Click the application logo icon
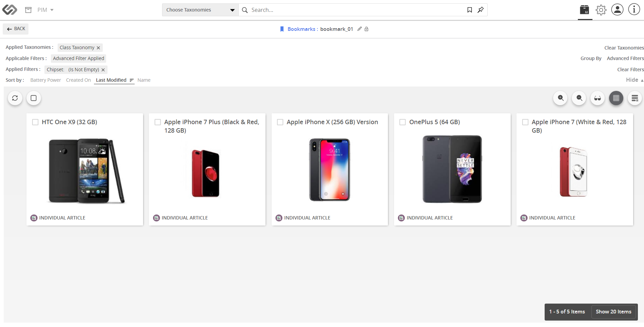Viewport: 644px width, 327px height. 9,10
